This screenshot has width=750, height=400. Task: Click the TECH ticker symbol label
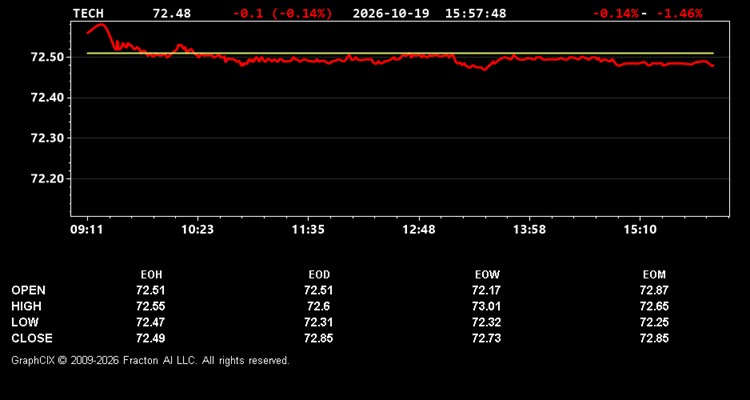[x=88, y=13]
